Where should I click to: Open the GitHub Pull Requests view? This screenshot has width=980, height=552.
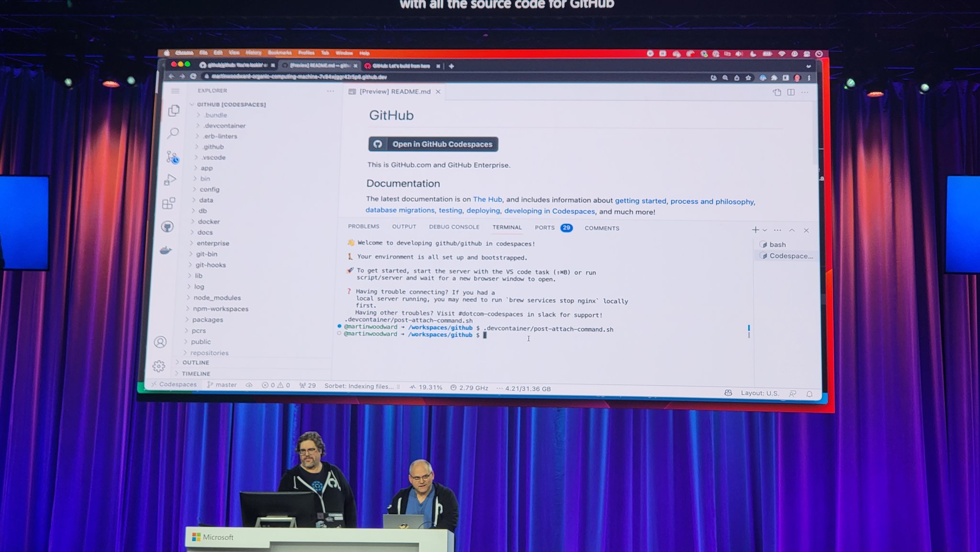pyautogui.click(x=167, y=226)
